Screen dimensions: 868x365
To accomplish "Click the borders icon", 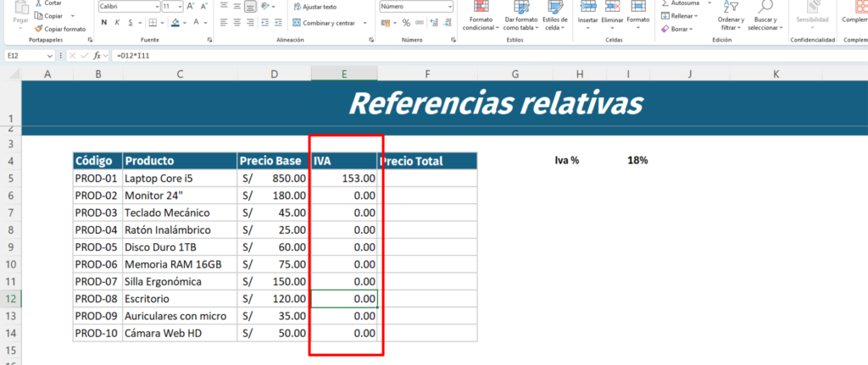I will pyautogui.click(x=153, y=23).
